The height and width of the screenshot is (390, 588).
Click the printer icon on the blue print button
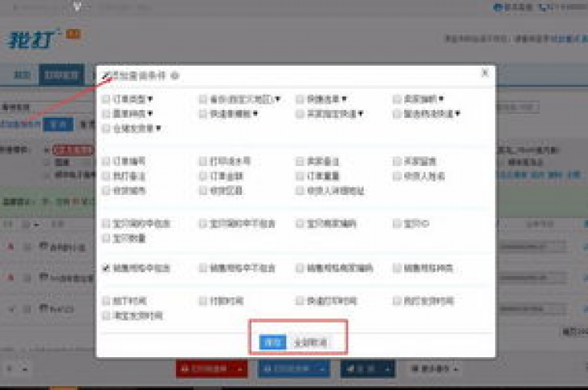click(x=267, y=369)
